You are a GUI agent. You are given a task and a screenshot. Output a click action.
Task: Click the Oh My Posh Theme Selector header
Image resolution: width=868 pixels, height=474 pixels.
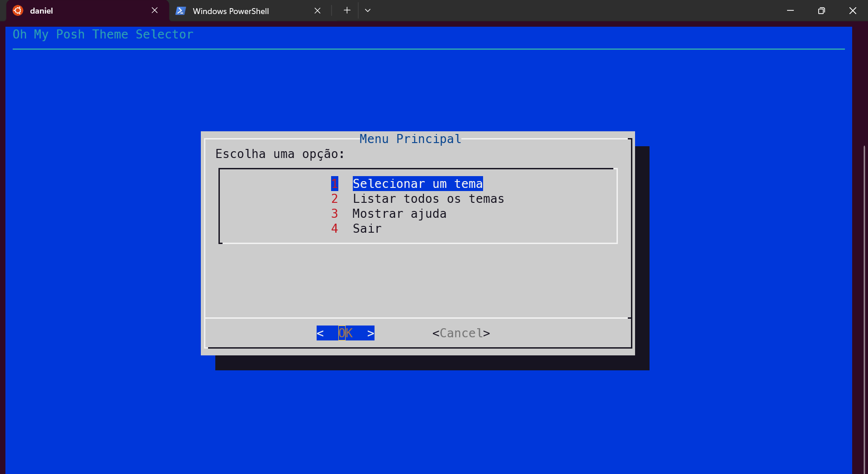(x=103, y=34)
